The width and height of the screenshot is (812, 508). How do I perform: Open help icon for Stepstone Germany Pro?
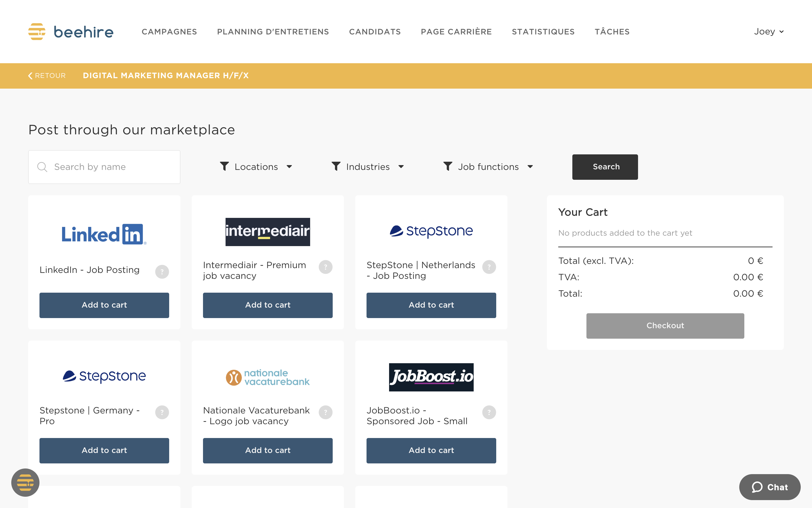(x=162, y=412)
